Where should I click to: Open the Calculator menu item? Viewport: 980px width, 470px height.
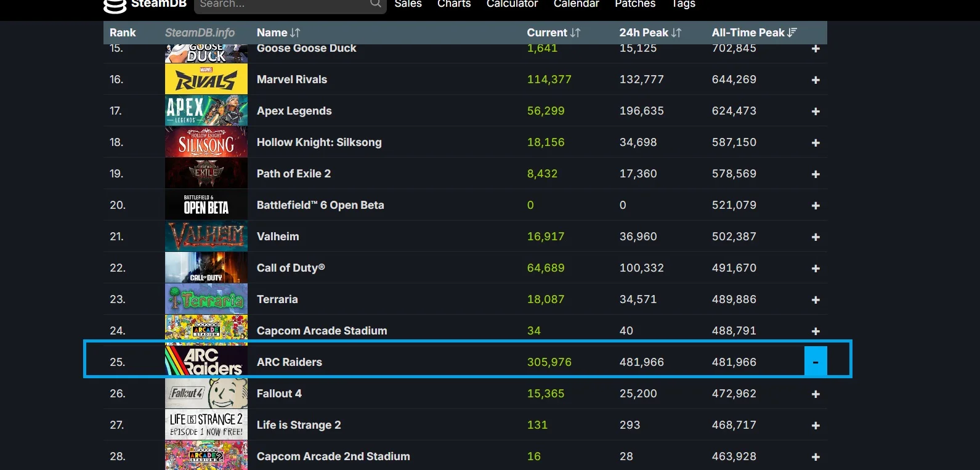(x=512, y=4)
